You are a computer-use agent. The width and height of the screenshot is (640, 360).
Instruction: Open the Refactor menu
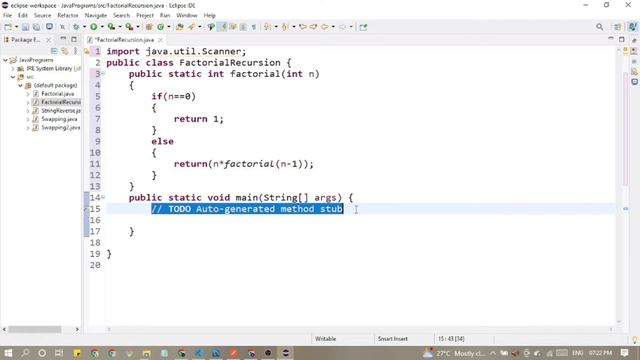(68, 16)
